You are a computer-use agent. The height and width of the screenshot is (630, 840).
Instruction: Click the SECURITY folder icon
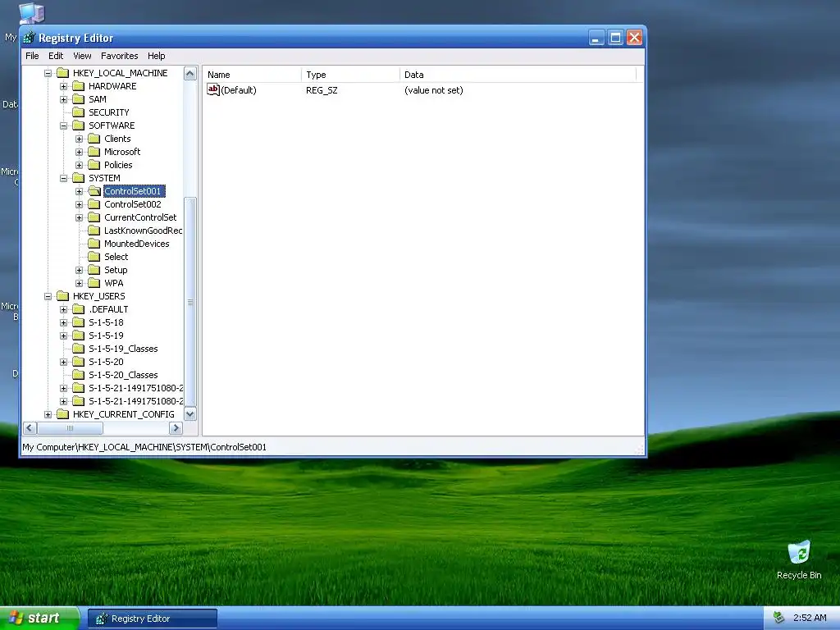(x=78, y=112)
